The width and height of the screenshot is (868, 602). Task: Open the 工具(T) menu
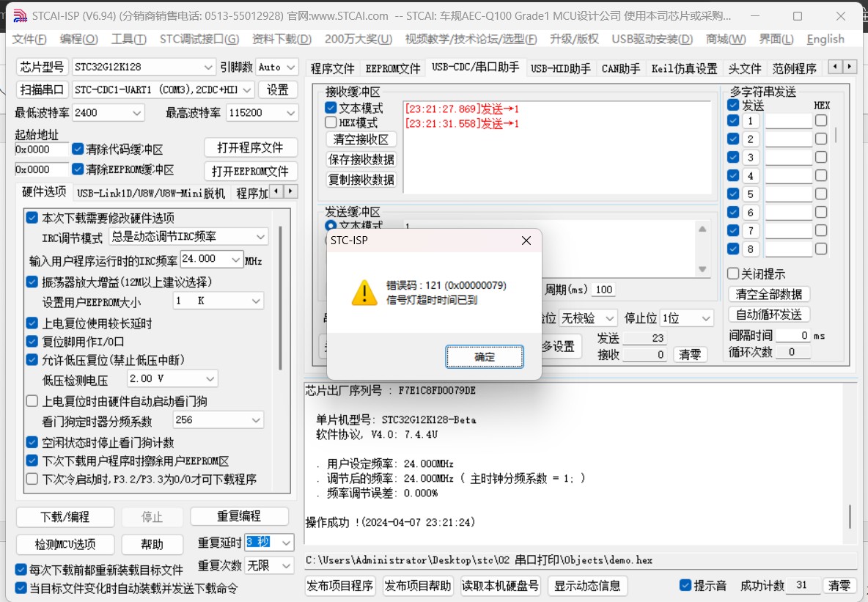(x=128, y=40)
